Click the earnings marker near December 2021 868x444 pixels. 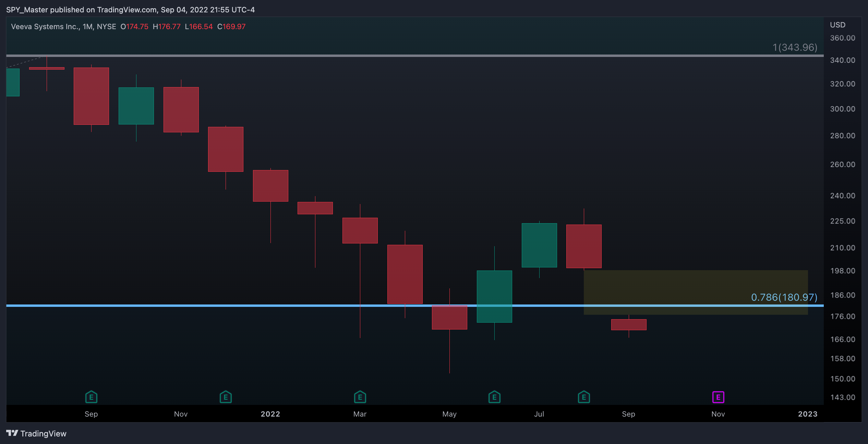coord(226,397)
